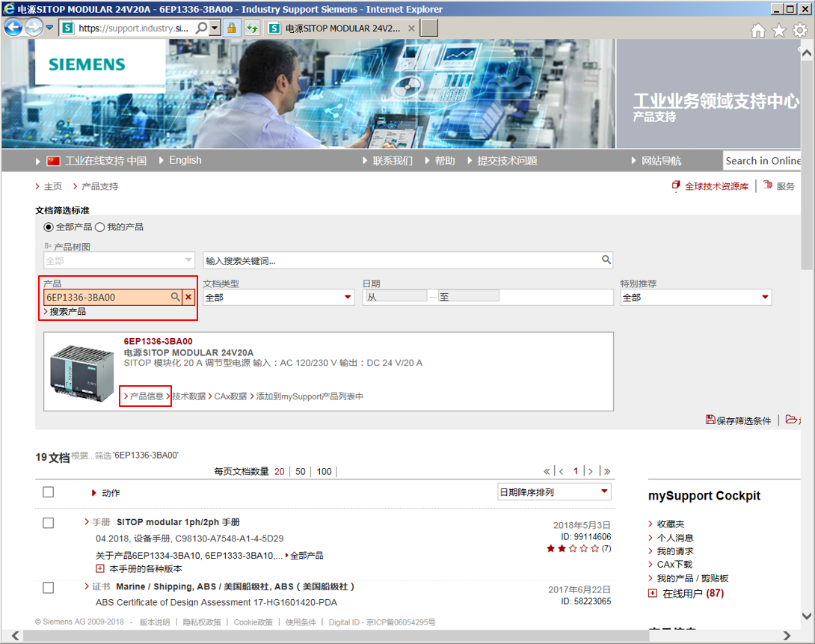The width and height of the screenshot is (815, 644).
Task: Click the SITOP power supply product thumbnail
Action: point(82,373)
